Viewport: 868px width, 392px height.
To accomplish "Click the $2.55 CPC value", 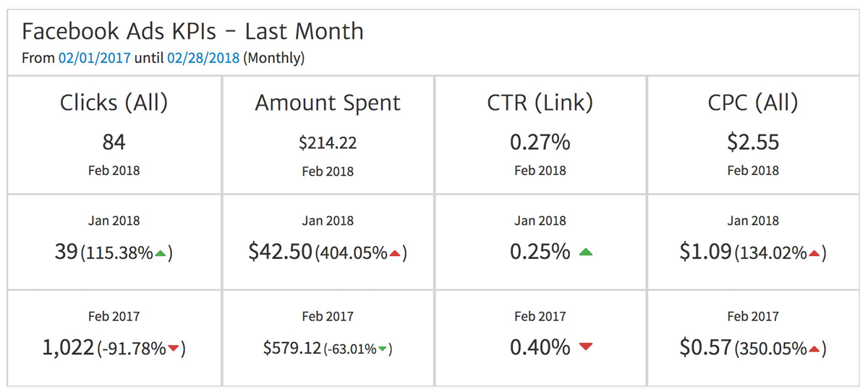I will click(x=753, y=142).
